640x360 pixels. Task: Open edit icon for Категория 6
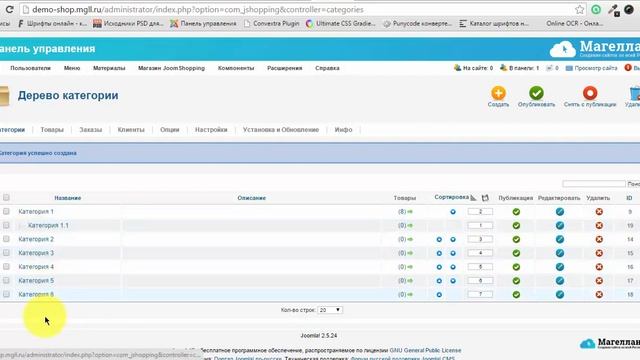[x=560, y=294]
